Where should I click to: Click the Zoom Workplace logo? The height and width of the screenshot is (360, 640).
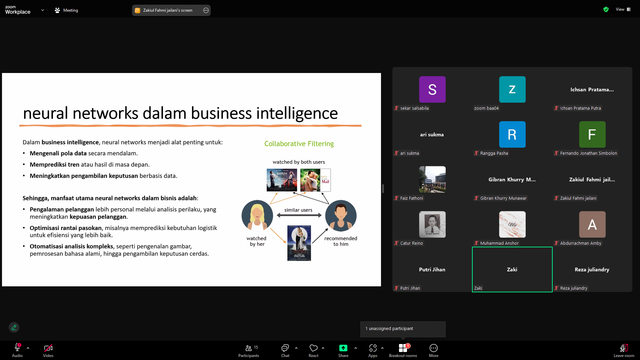pos(18,10)
